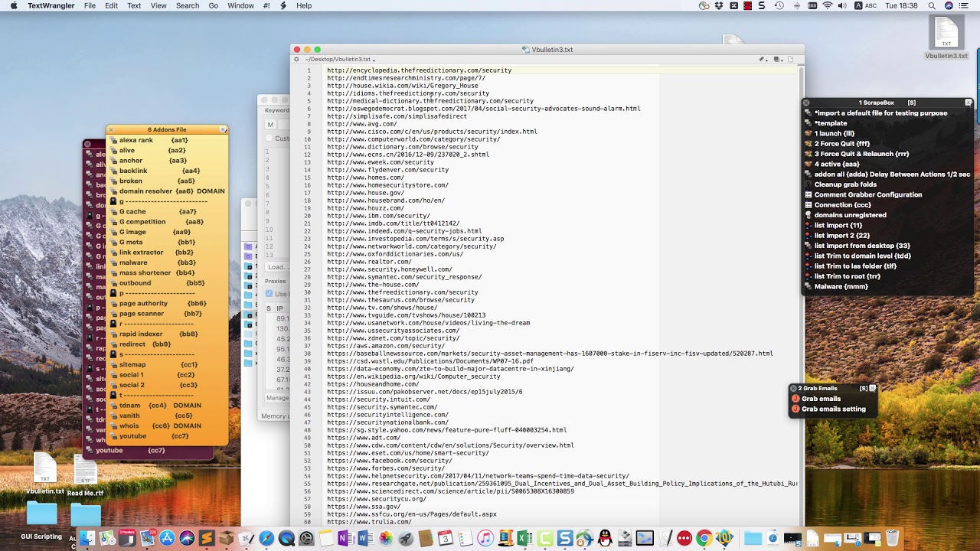
Task: Click the pencil icon in the TextWrangler toolbar
Action: pos(762,59)
